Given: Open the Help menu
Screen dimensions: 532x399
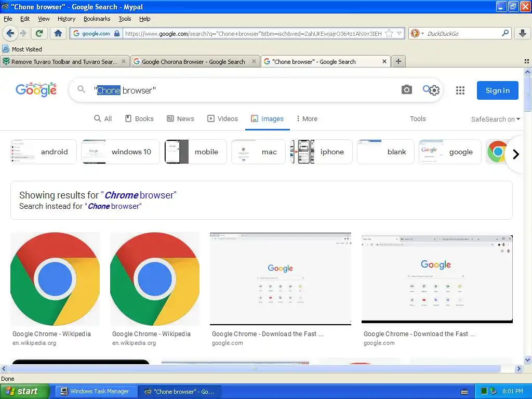Looking at the screenshot, I should [144, 19].
